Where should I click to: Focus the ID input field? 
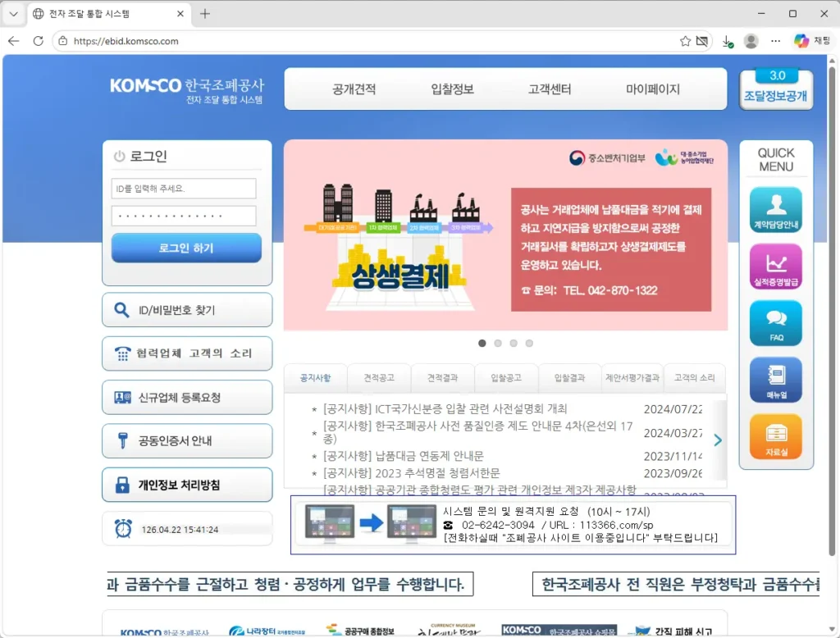(184, 189)
